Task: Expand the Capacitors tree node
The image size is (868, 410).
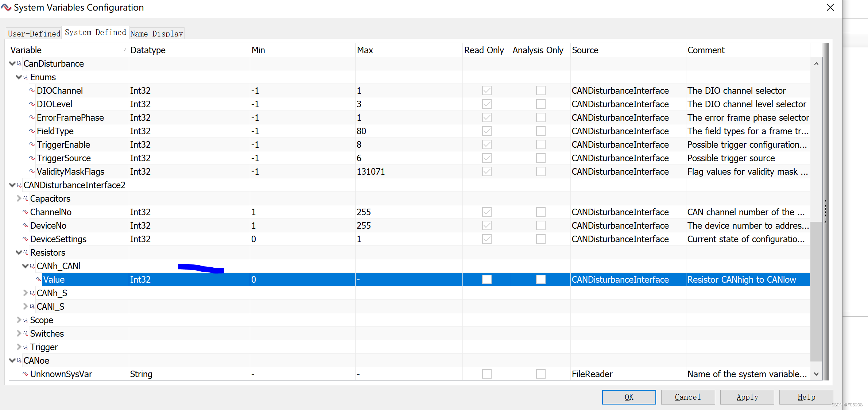Action: [x=19, y=198]
